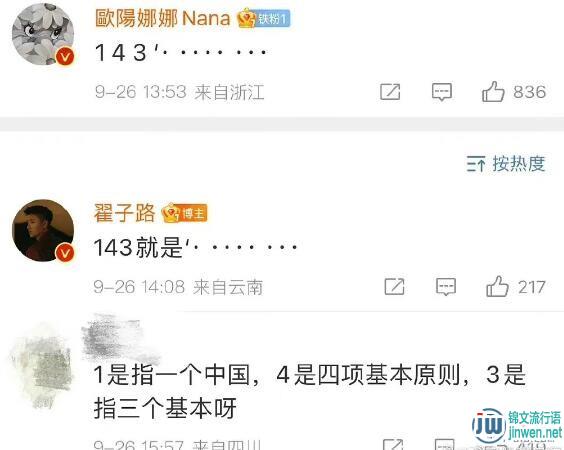Open 歐陽娜娜 Nana's avatar profile
564x450 pixels.
pyautogui.click(x=43, y=35)
